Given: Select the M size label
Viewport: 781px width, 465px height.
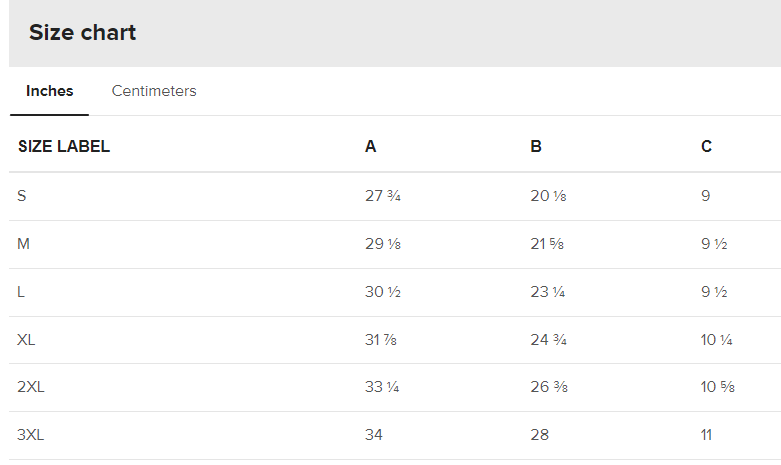Looking at the screenshot, I should coord(23,244).
